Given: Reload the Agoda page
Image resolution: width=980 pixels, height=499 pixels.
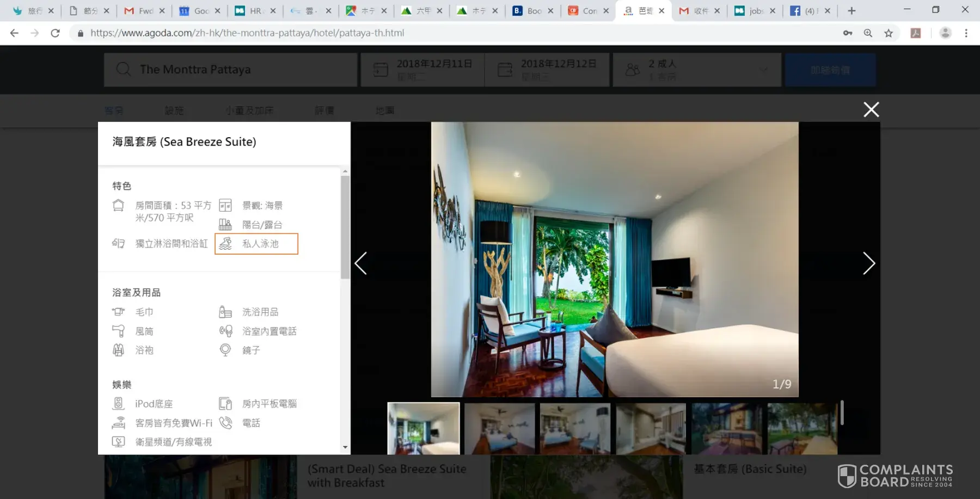Looking at the screenshot, I should pyautogui.click(x=55, y=33).
